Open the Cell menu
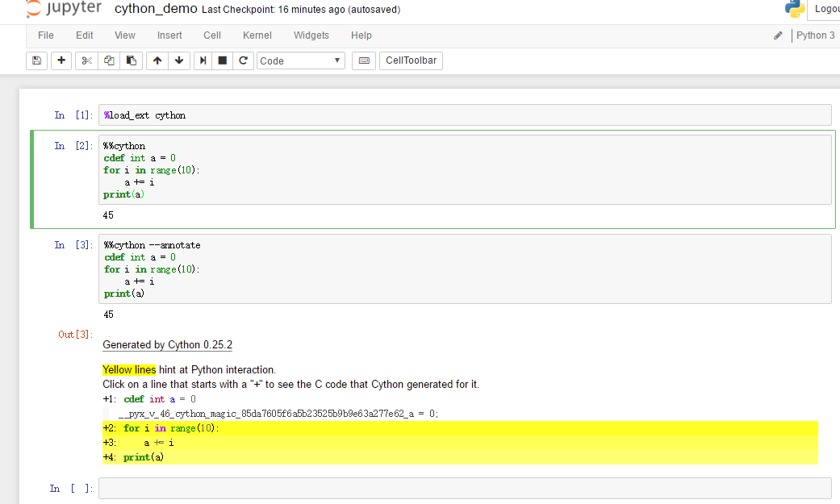840x504 pixels. tap(212, 35)
